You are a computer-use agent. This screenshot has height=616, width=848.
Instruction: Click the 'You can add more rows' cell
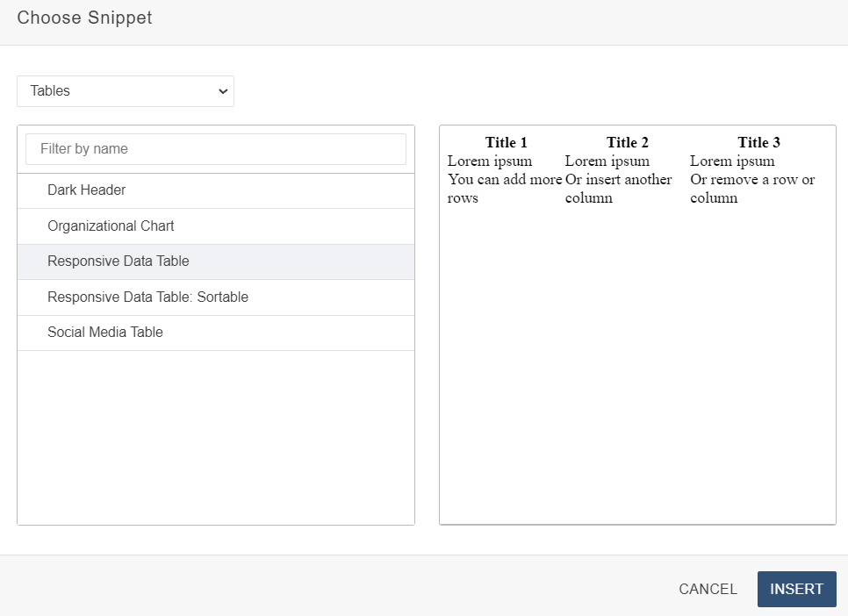click(507, 189)
